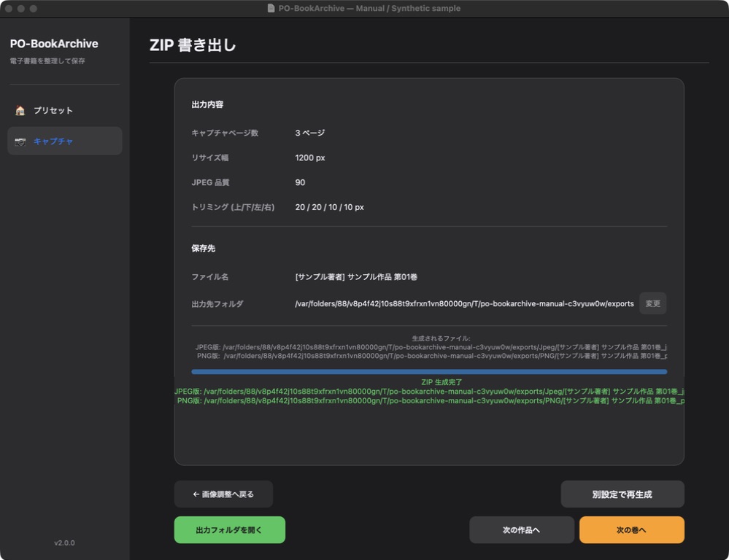Click 別設定で再生成 button

(x=622, y=494)
